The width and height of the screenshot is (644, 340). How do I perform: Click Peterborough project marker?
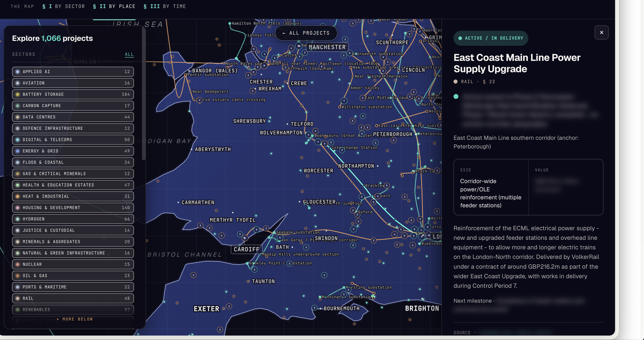pyautogui.click(x=416, y=134)
